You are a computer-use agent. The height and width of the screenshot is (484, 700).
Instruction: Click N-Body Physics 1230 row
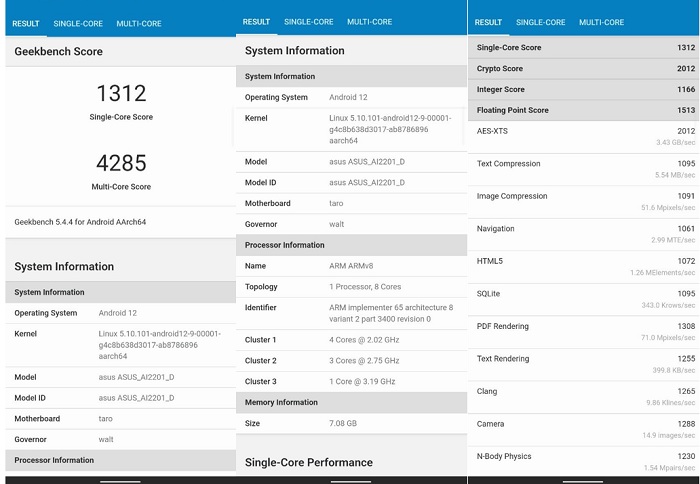click(583, 462)
